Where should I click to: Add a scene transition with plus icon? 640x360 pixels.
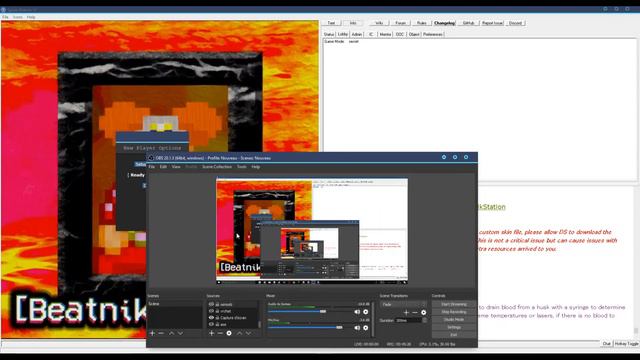pyautogui.click(x=406, y=312)
